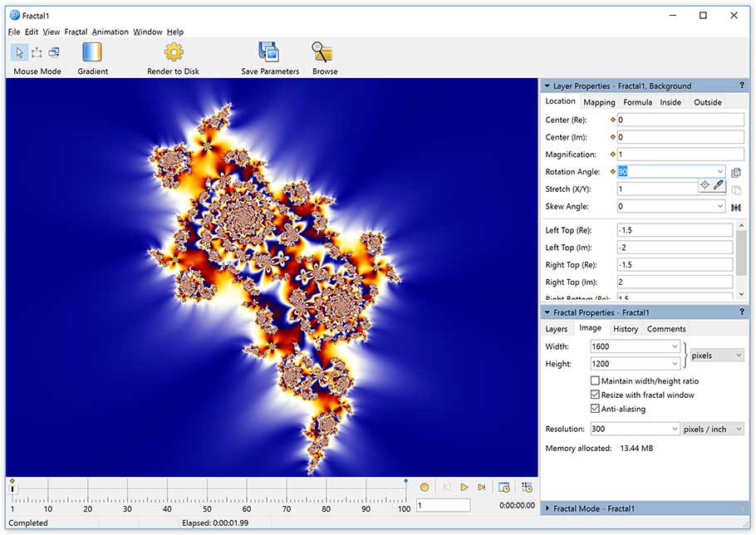Select the arrow pointer mouse mode
This screenshot has width=756, height=535.
(19, 52)
